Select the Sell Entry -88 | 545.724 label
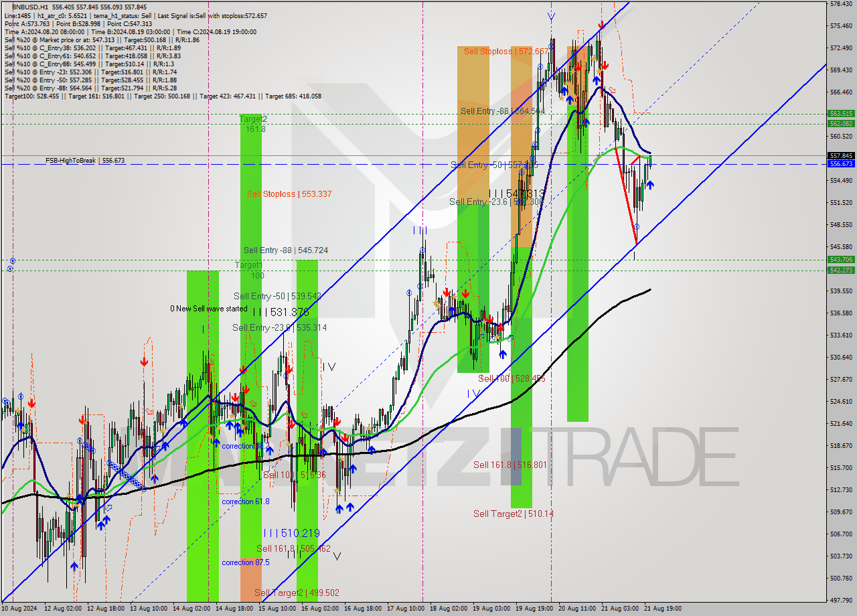857x616 pixels. click(286, 250)
